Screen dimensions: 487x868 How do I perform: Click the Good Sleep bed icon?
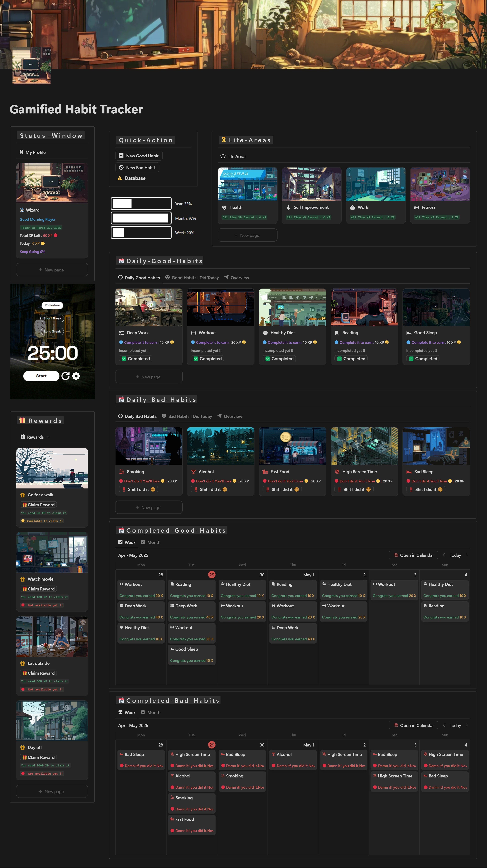pyautogui.click(x=409, y=333)
